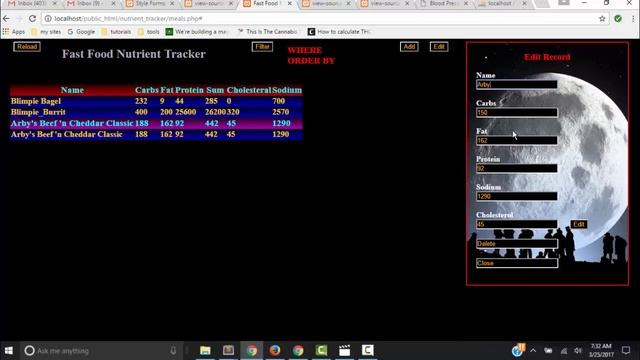The height and width of the screenshot is (360, 640).
Task: Click the Cholesteral column header
Action: (x=249, y=90)
